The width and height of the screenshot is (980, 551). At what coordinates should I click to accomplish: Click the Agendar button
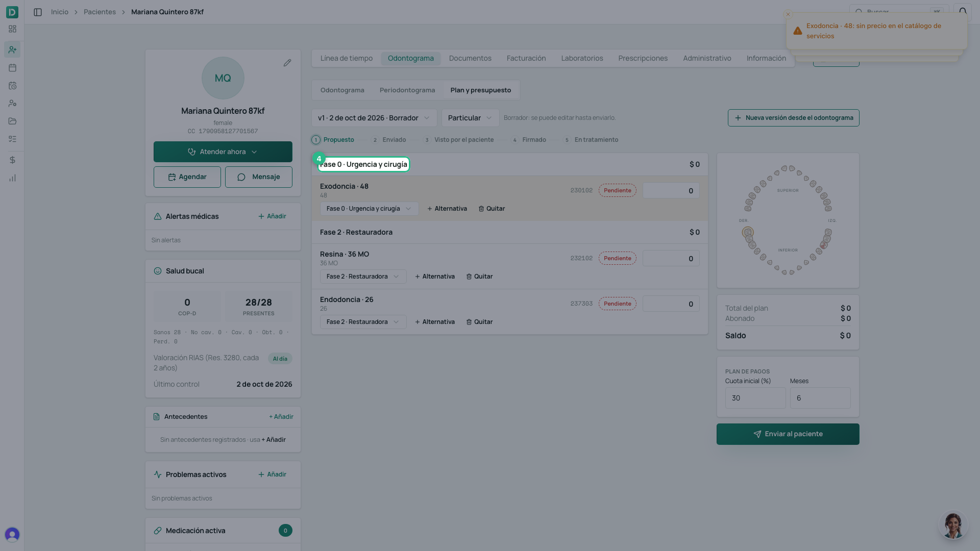click(x=187, y=177)
